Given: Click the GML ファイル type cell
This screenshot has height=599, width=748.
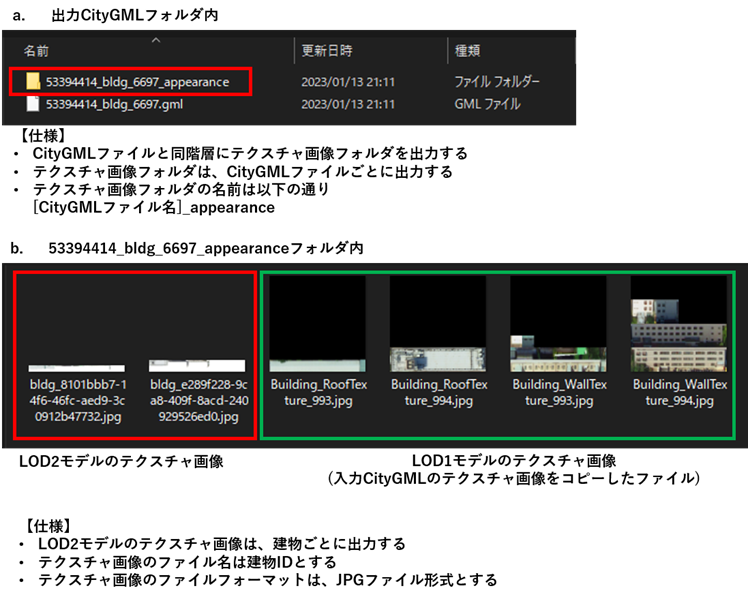Looking at the screenshot, I should coord(487,104).
